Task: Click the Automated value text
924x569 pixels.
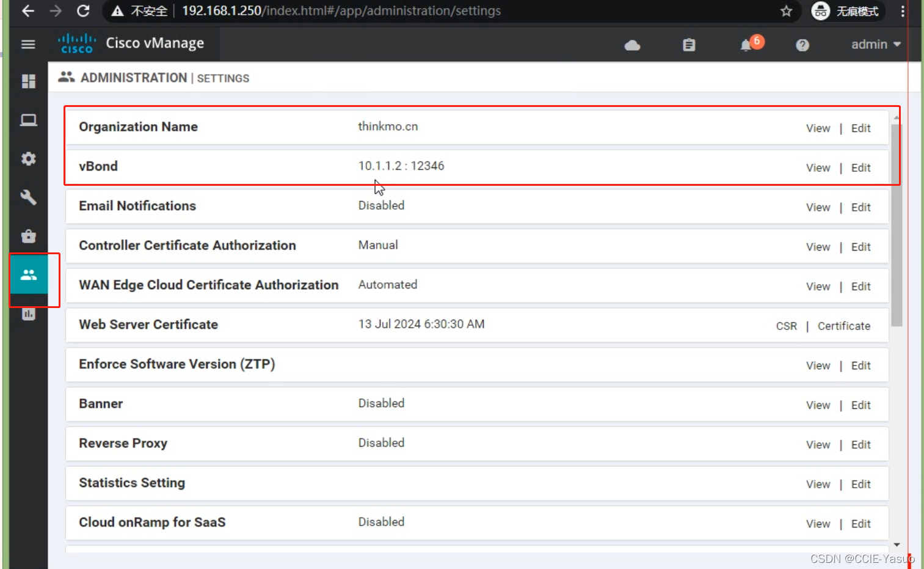Action: pyautogui.click(x=388, y=285)
